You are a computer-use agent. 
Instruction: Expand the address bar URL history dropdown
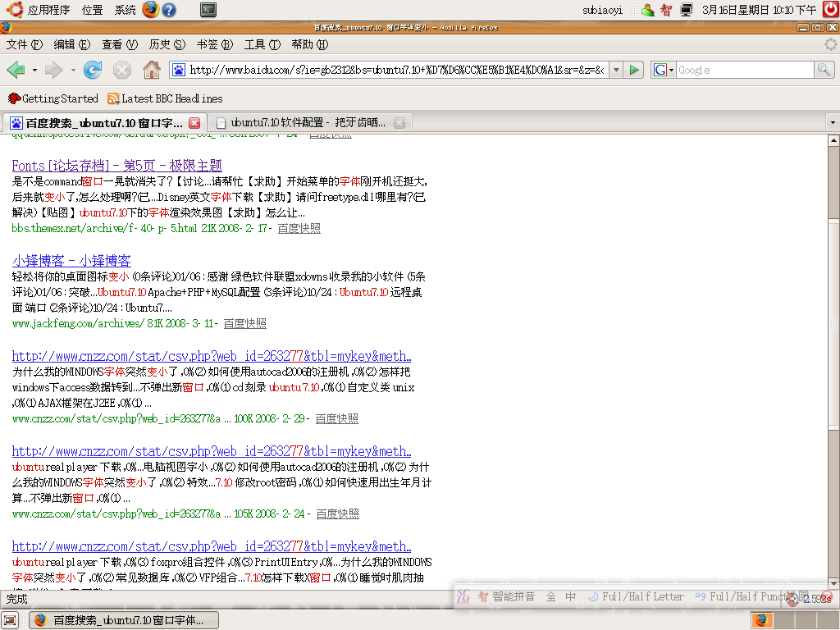point(617,70)
